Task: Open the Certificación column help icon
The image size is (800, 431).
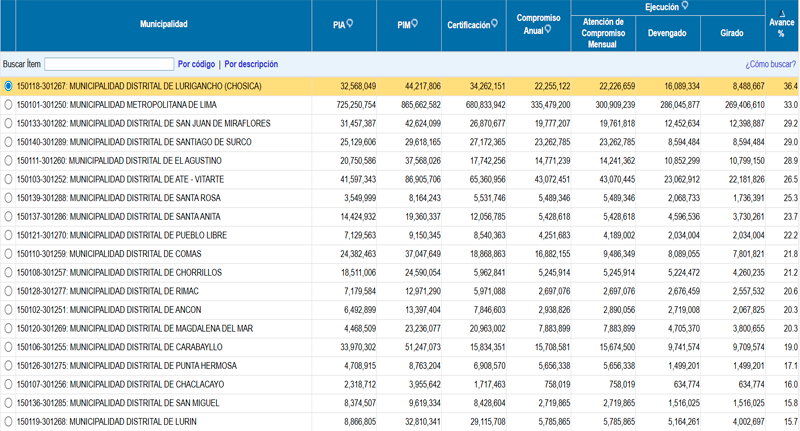Action: tap(495, 23)
